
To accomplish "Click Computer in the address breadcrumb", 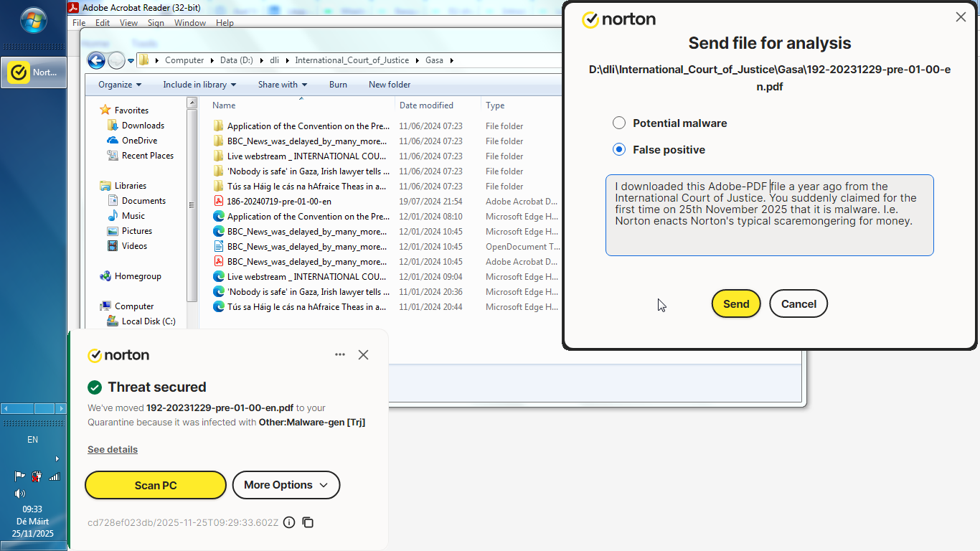I will pyautogui.click(x=184, y=60).
